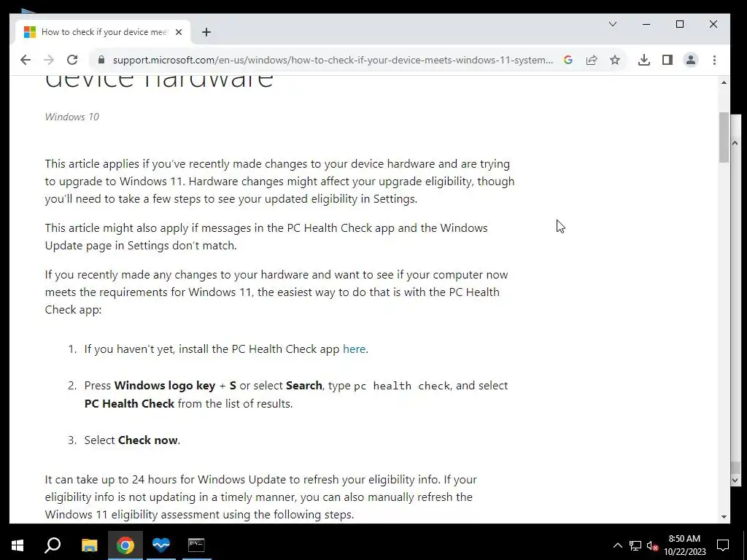Bookmark this tab with star icon
Image resolution: width=747 pixels, height=560 pixels.
pos(615,60)
